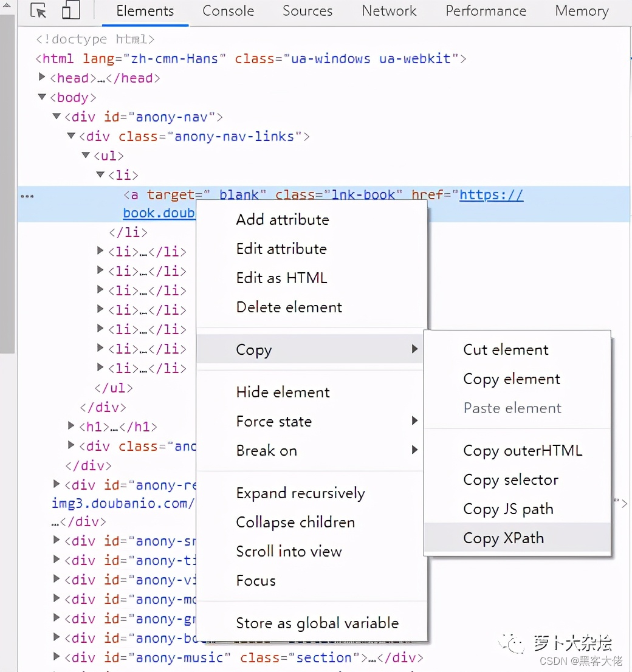
Task: Click the left vertical scrollbar thumb
Action: [7, 184]
